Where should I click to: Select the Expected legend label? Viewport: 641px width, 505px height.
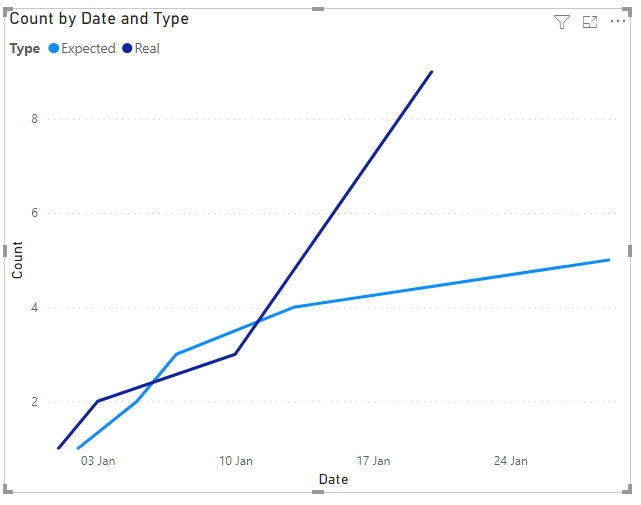click(x=88, y=49)
